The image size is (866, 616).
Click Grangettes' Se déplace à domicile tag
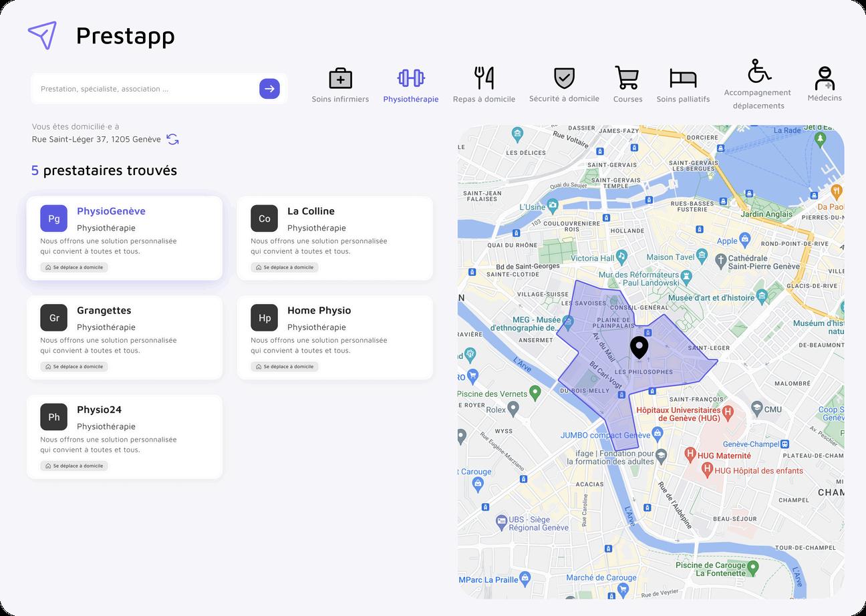(x=74, y=366)
